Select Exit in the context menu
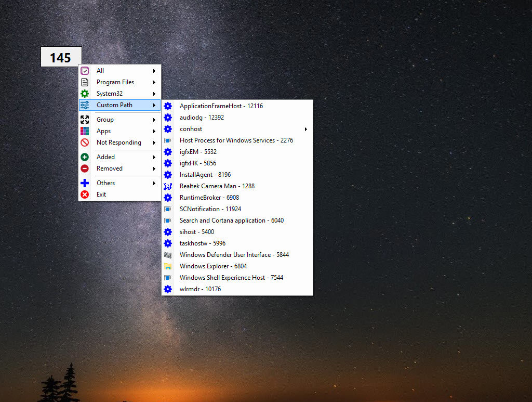The width and height of the screenshot is (532, 402). (x=120, y=194)
